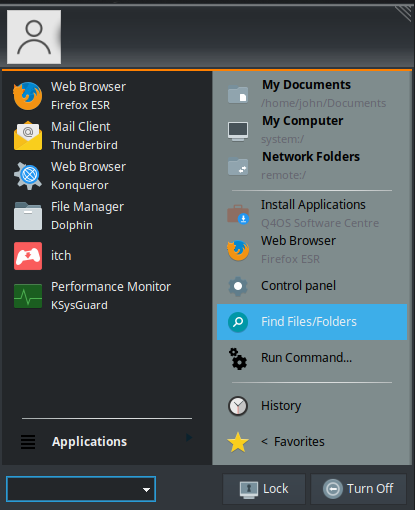This screenshot has width=415, height=510.
Task: Click the Install Applications briefcase icon
Action: [x=238, y=214]
